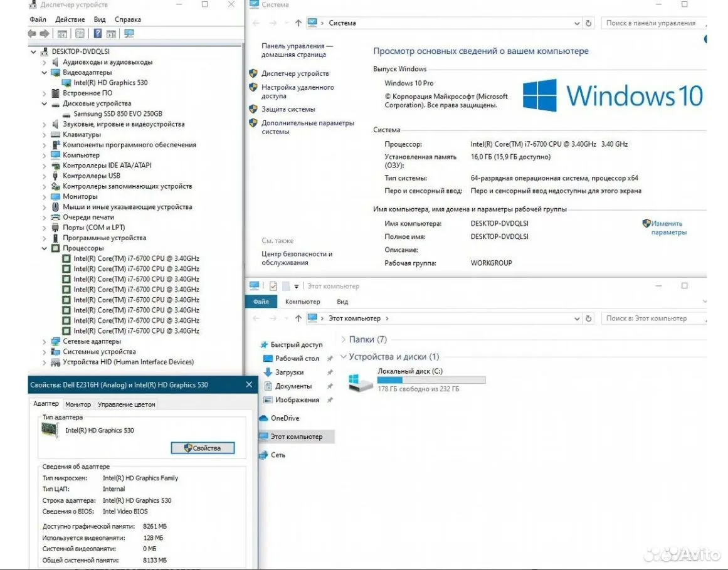Open the Explorer quick access toolbar dropdown arrow

(x=296, y=287)
